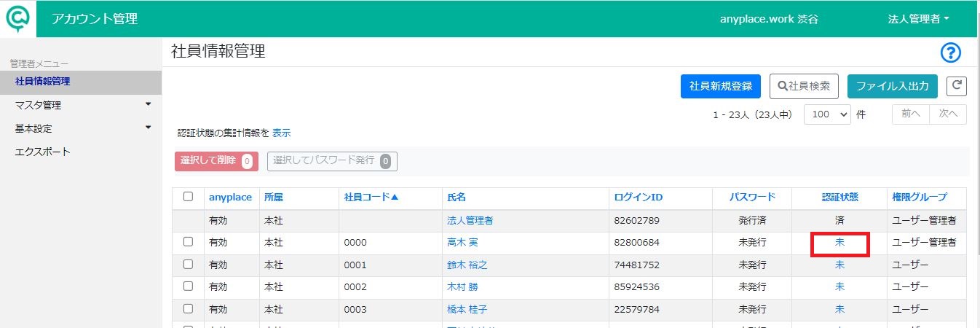Click anyplace.work 渋谷 header text
Screen dimensions: 980x328
coord(769,19)
